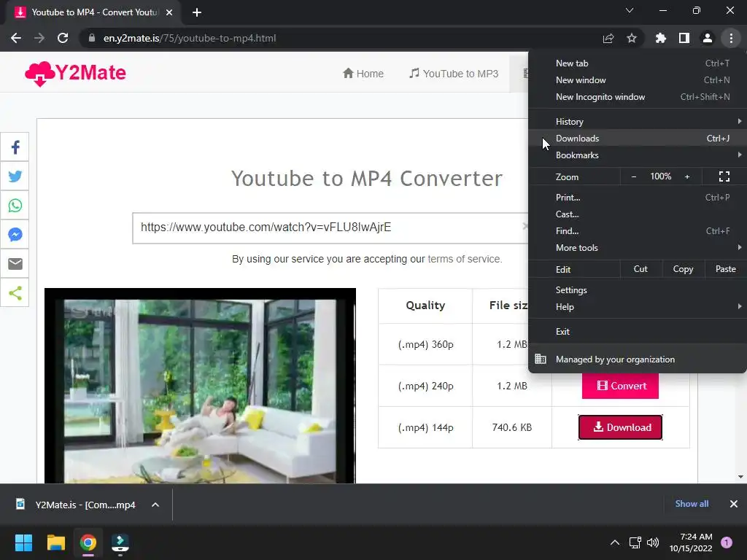Open the notification badge in the tray

727,542
